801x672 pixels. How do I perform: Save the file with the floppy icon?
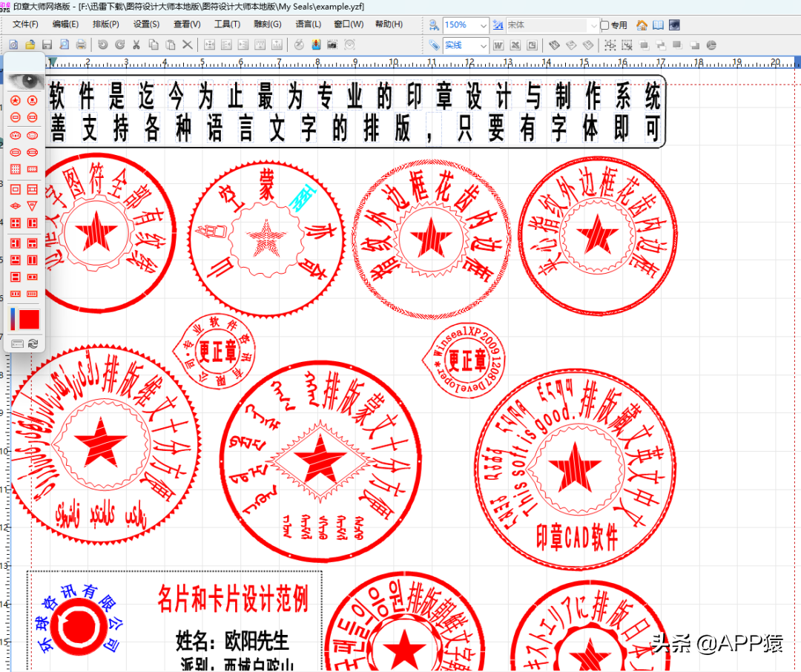pos(47,45)
